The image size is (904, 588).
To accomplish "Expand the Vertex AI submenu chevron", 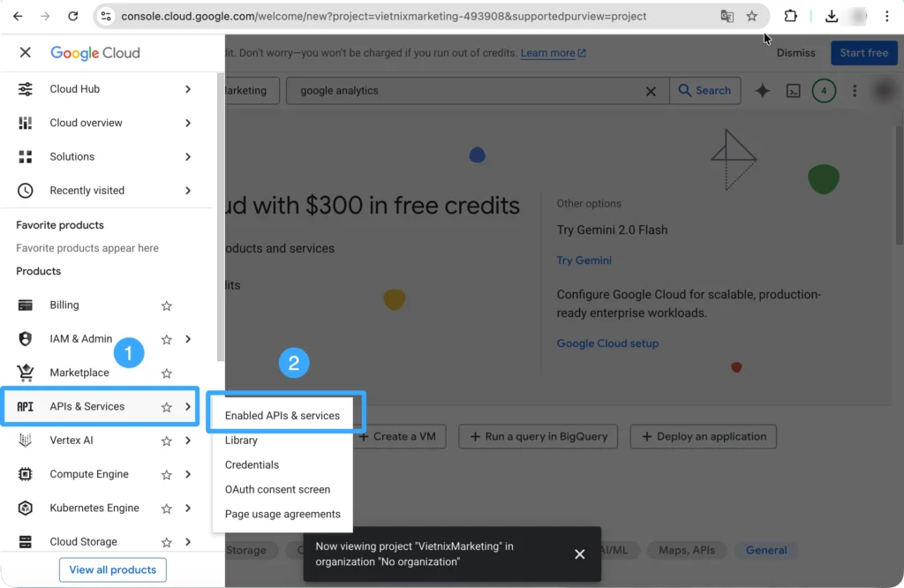I will [x=188, y=441].
